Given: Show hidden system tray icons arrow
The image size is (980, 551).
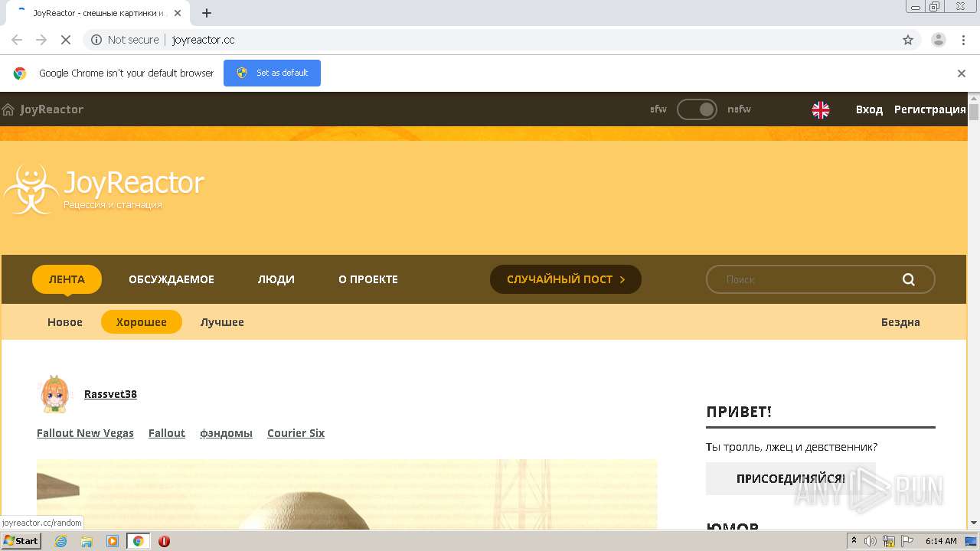Looking at the screenshot, I should pos(854,540).
